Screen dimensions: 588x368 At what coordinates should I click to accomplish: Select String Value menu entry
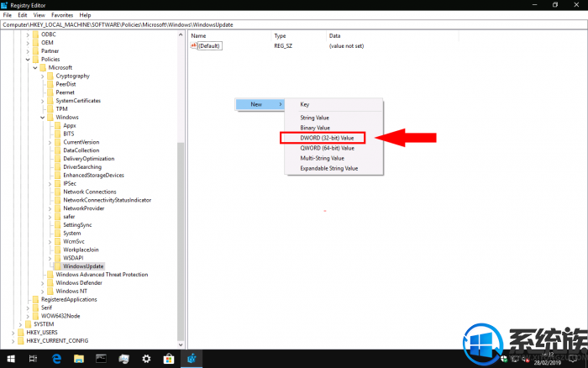[314, 118]
